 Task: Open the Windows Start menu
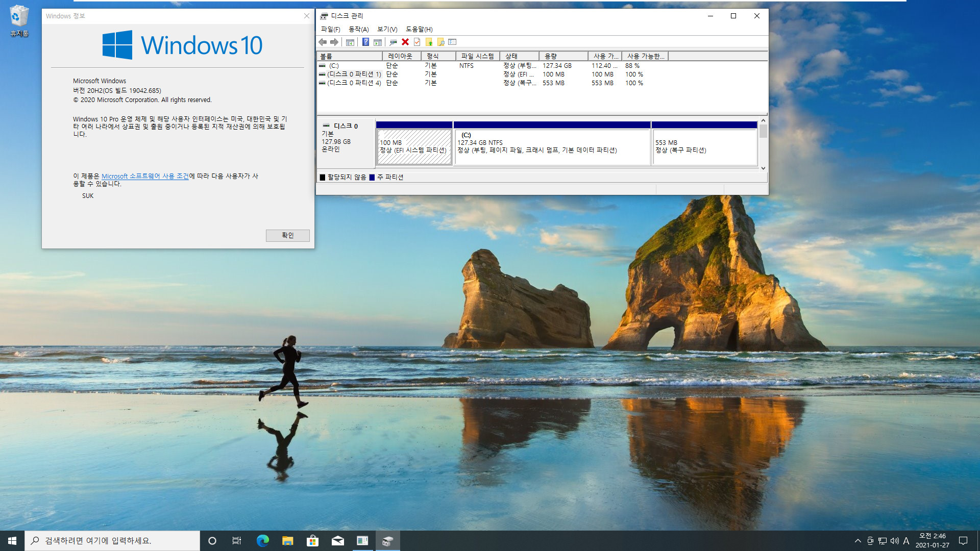tap(12, 541)
